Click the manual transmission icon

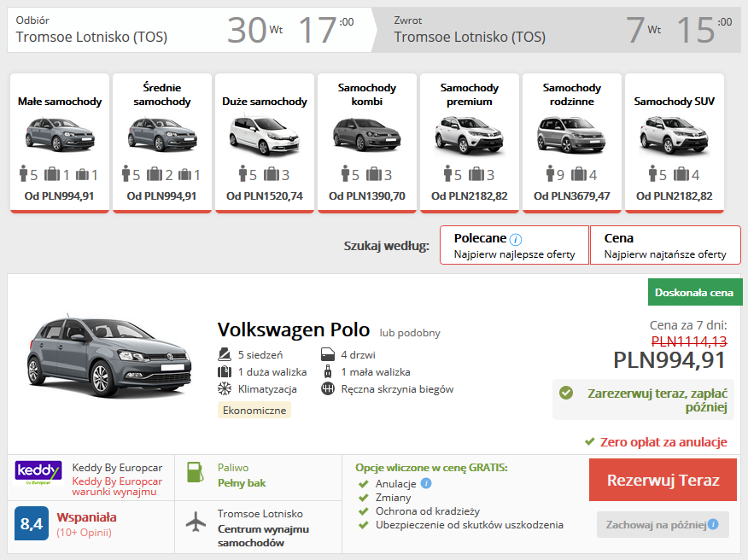(329, 388)
